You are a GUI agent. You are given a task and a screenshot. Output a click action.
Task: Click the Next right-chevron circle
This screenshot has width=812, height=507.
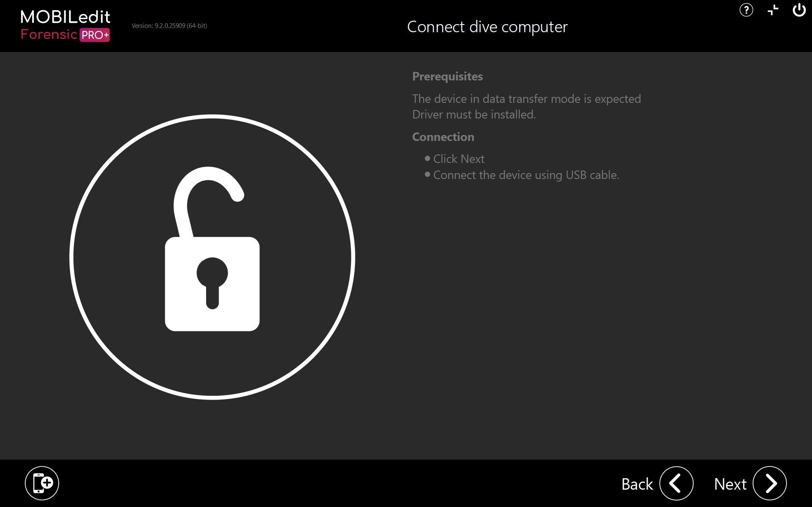pos(769,483)
